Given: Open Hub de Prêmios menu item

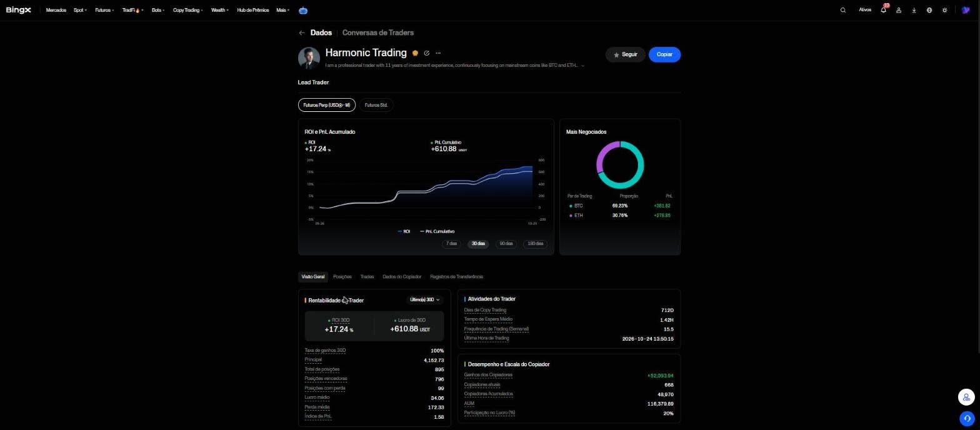Looking at the screenshot, I should click(252, 10).
